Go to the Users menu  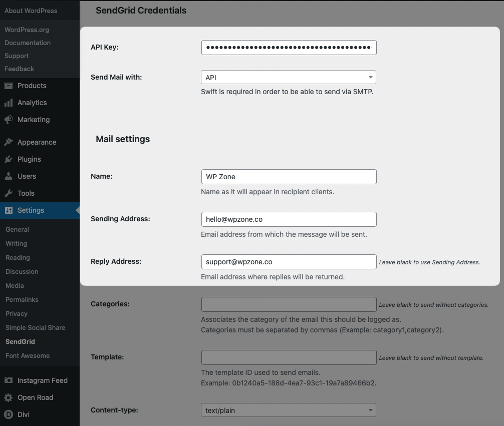(40, 176)
